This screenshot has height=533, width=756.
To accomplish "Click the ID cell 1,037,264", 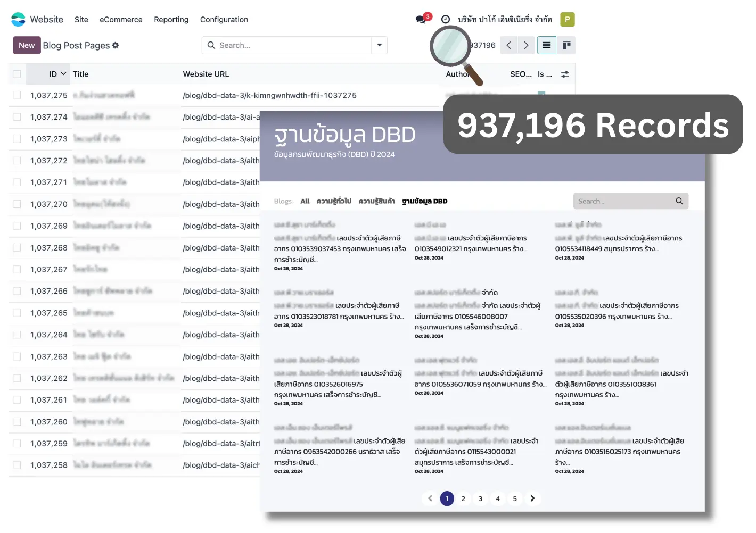I will [x=48, y=335].
